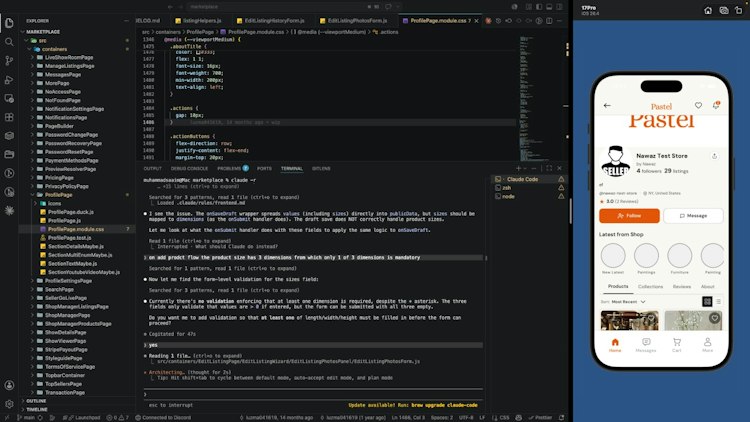
Task: Tap the orange Follow button
Action: [629, 216]
